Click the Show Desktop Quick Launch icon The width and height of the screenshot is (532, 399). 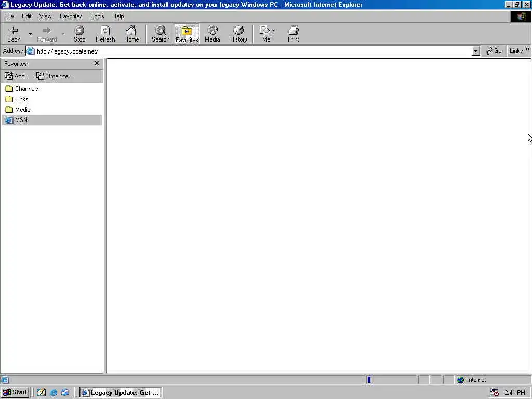click(42, 393)
